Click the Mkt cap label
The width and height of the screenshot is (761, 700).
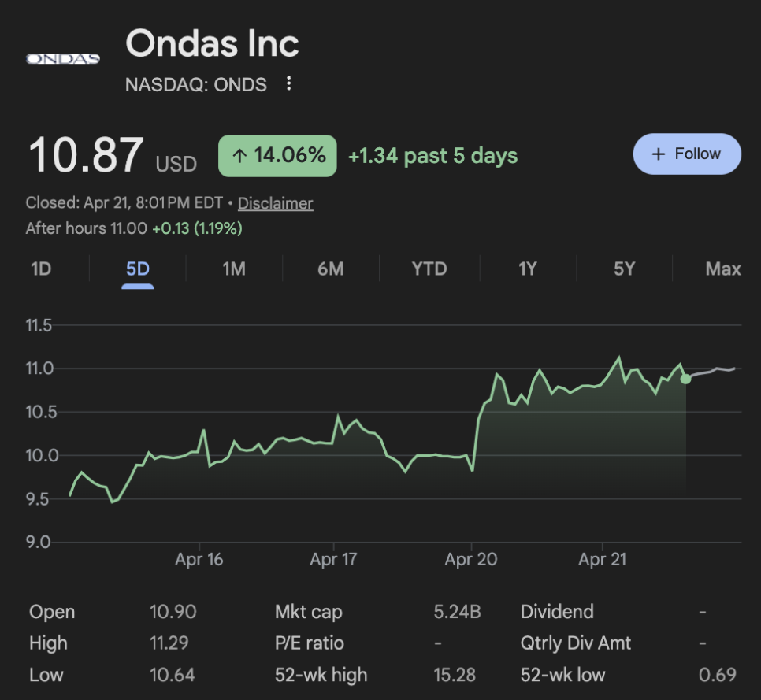tap(309, 612)
